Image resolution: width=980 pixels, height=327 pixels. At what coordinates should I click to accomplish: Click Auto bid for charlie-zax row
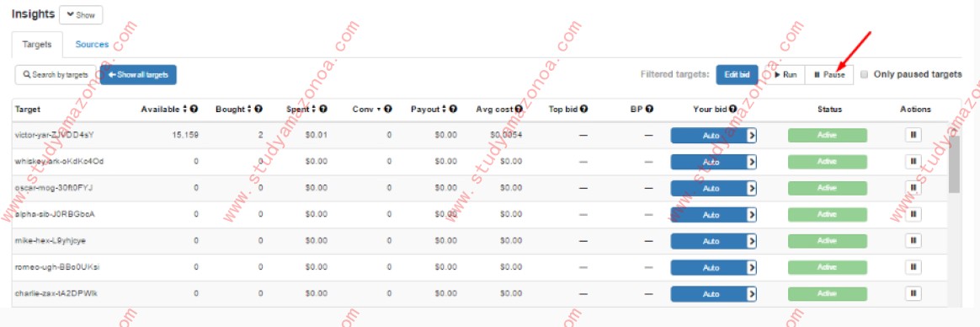pyautogui.click(x=710, y=294)
